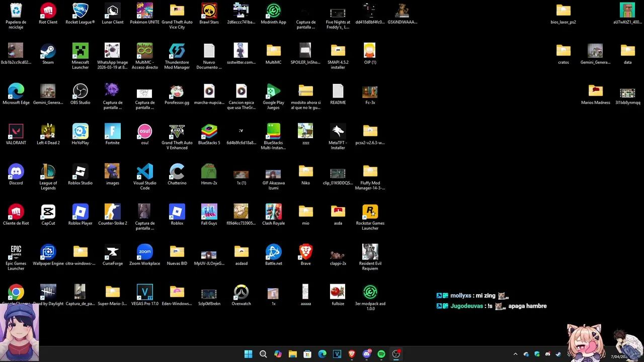Open Thunderstore Mod Manager shortcut
Image resolution: width=644 pixels, height=362 pixels.
[x=177, y=56]
